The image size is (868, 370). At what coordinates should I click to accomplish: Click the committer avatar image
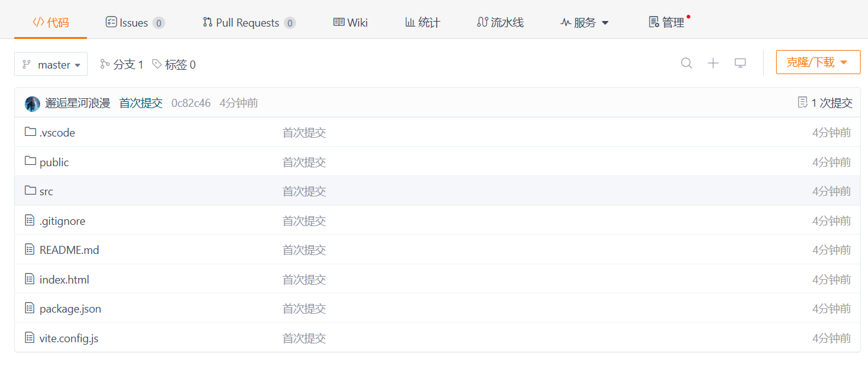32,103
